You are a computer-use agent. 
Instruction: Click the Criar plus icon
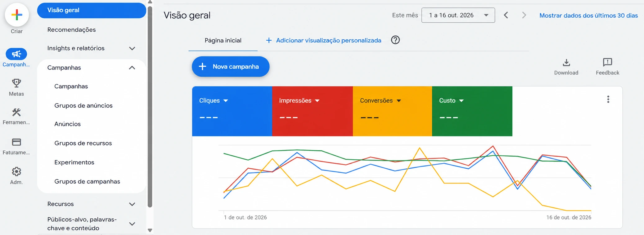click(17, 15)
